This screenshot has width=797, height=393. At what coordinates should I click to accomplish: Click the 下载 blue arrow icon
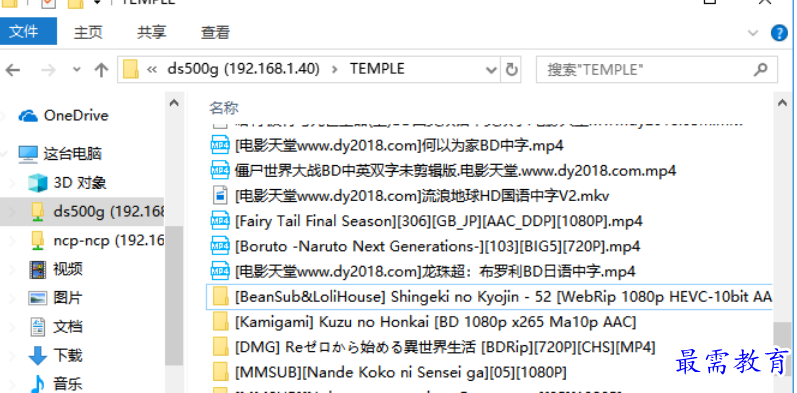click(x=38, y=356)
